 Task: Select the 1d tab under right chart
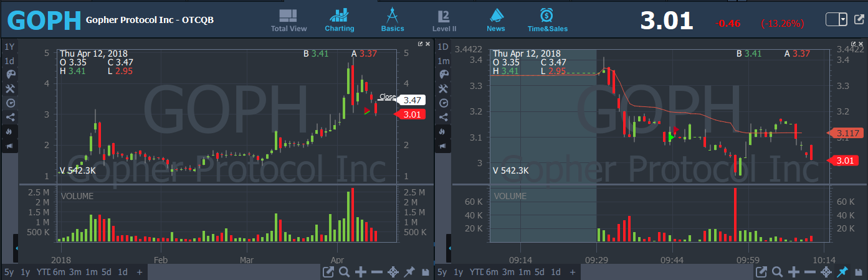pos(556,272)
